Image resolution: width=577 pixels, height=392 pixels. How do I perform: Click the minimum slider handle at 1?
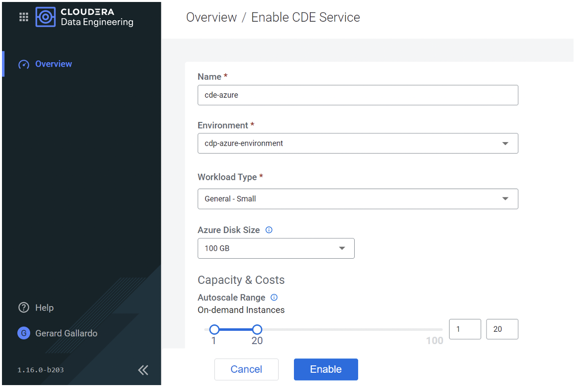[x=214, y=329]
